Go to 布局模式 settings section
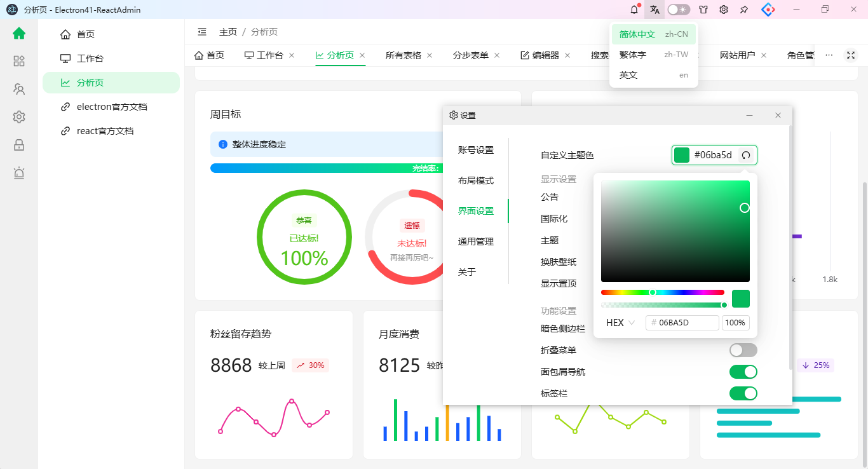This screenshot has height=469, width=868. 476,180
